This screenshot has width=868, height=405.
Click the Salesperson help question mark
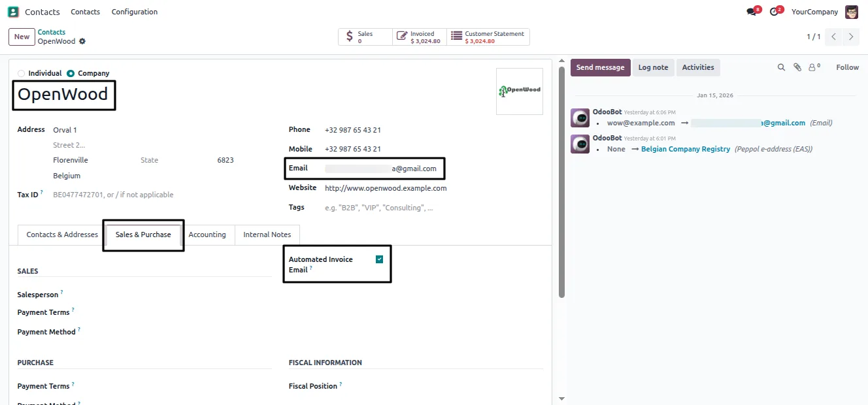coord(62,293)
